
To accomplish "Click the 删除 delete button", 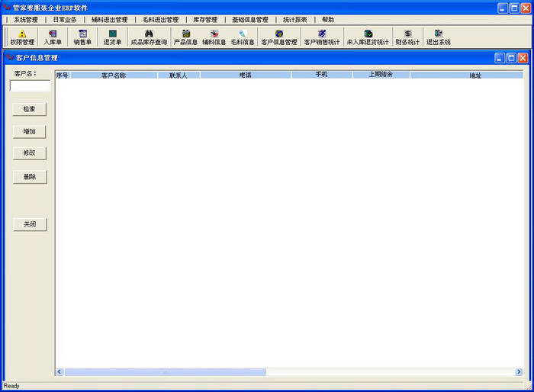I will pyautogui.click(x=30, y=177).
